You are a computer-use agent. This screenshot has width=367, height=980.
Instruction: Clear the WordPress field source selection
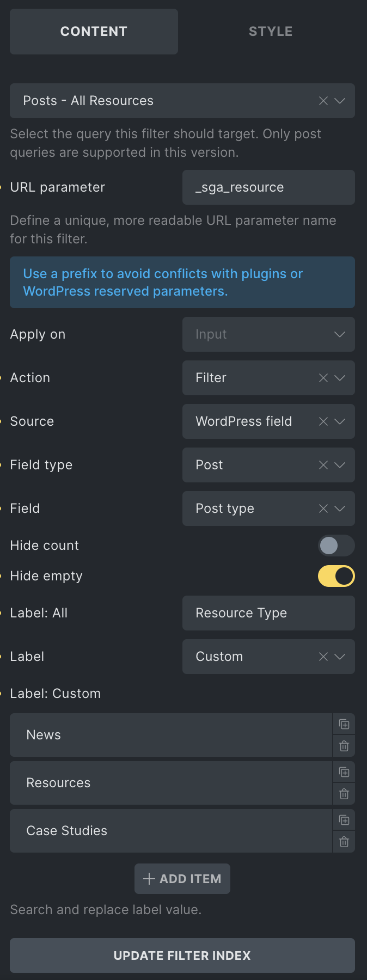(x=323, y=421)
